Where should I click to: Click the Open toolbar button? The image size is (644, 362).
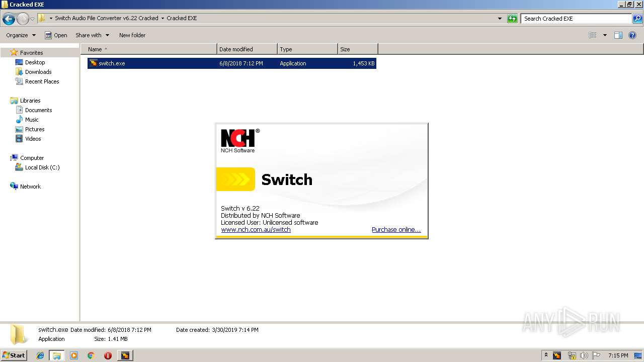tap(56, 35)
